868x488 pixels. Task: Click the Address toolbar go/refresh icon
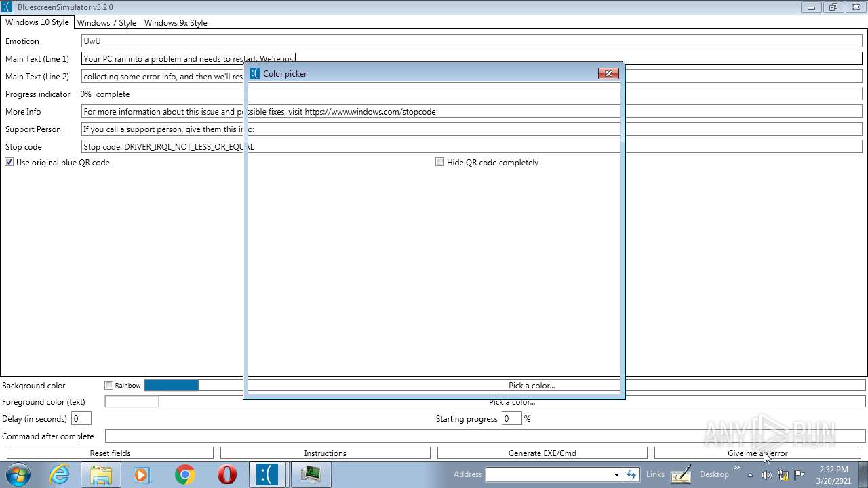[631, 474]
